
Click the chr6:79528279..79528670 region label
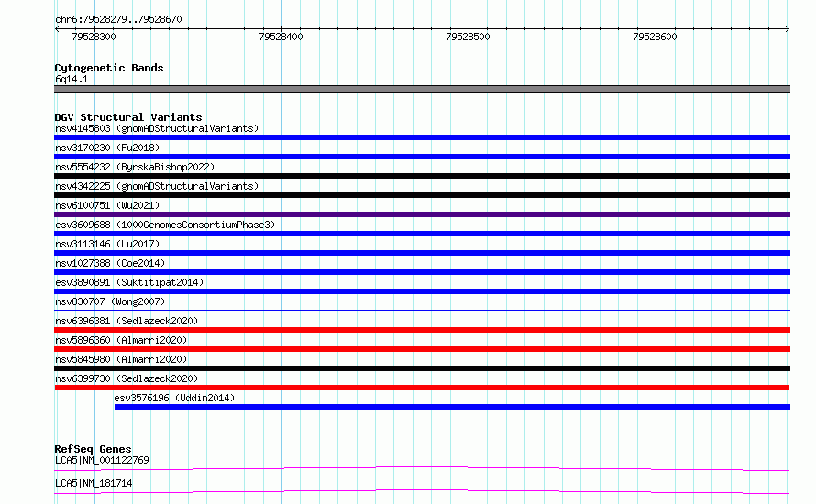(118, 20)
